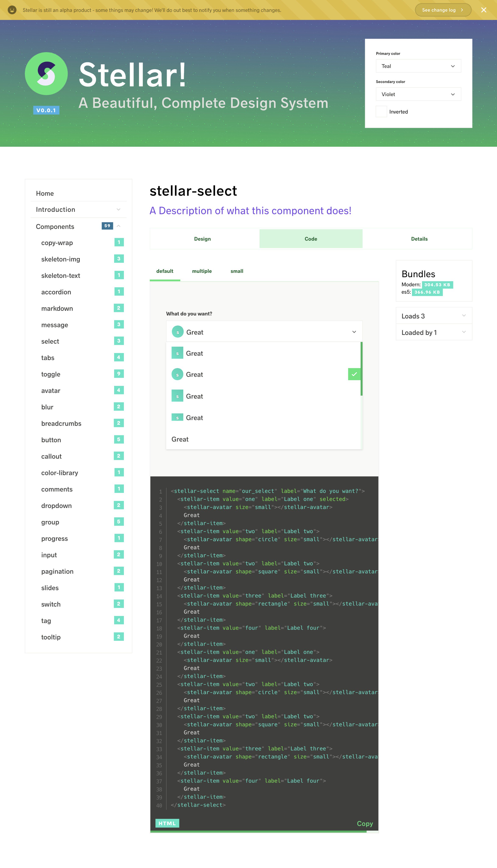
Task: Open the See change log button
Action: pos(443,10)
